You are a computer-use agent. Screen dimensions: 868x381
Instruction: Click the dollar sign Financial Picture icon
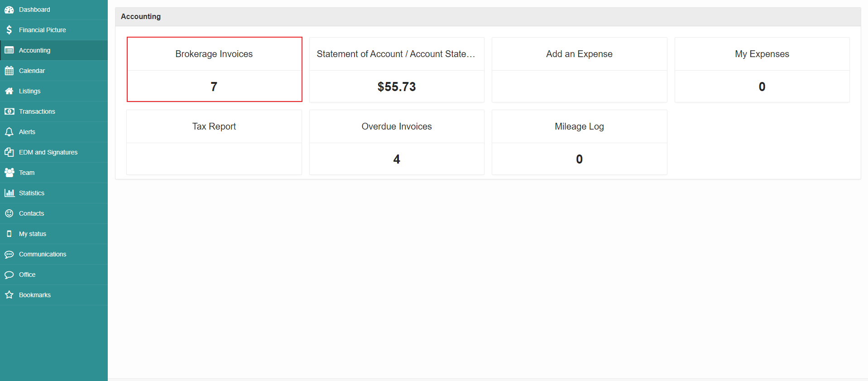pos(9,30)
